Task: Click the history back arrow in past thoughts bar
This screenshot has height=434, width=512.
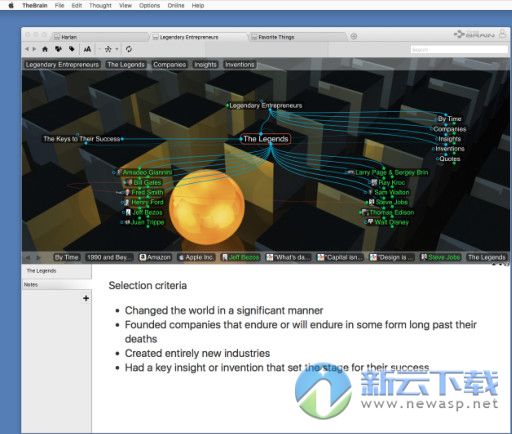Action: click(28, 257)
